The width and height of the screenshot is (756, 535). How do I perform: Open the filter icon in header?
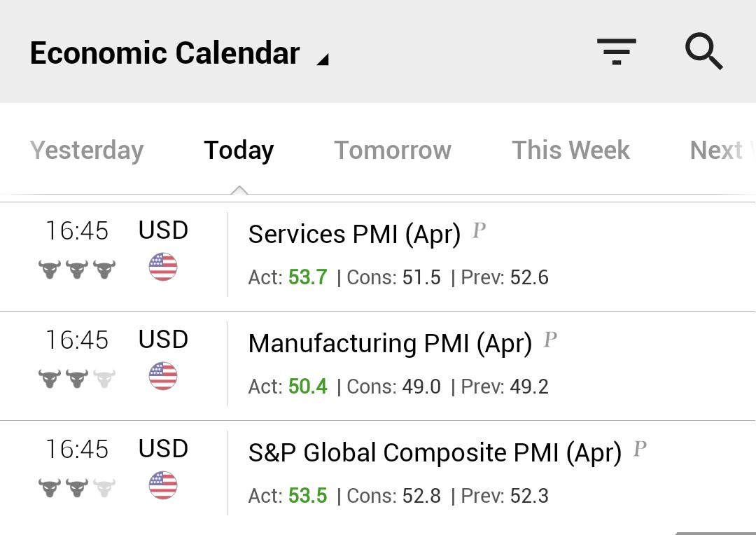[x=616, y=52]
